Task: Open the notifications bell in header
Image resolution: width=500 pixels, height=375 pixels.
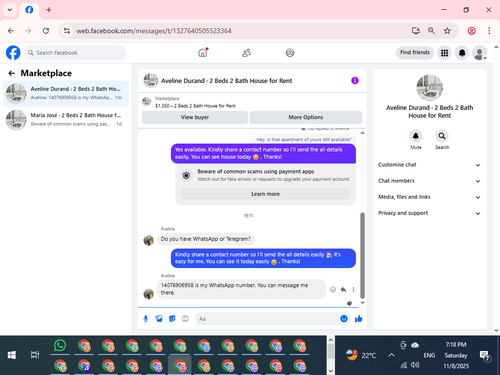Action: [462, 53]
